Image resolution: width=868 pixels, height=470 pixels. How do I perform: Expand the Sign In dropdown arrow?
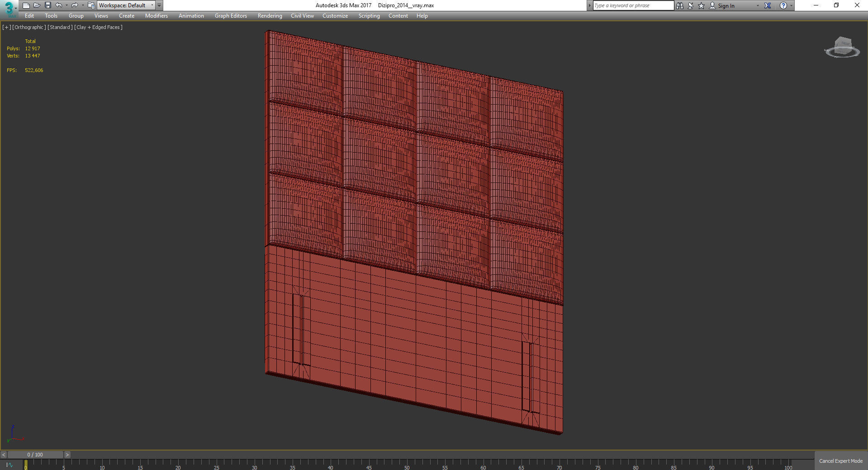tap(758, 5)
